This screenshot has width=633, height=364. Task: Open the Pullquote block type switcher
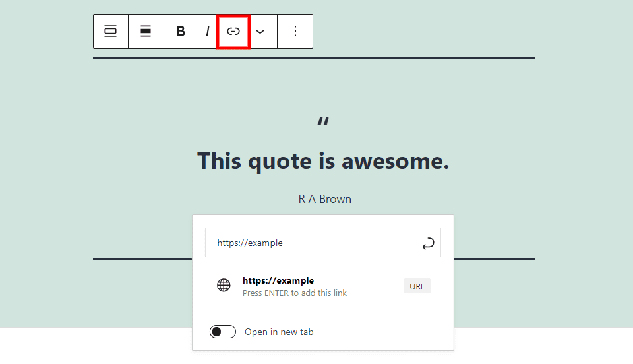[x=110, y=31]
